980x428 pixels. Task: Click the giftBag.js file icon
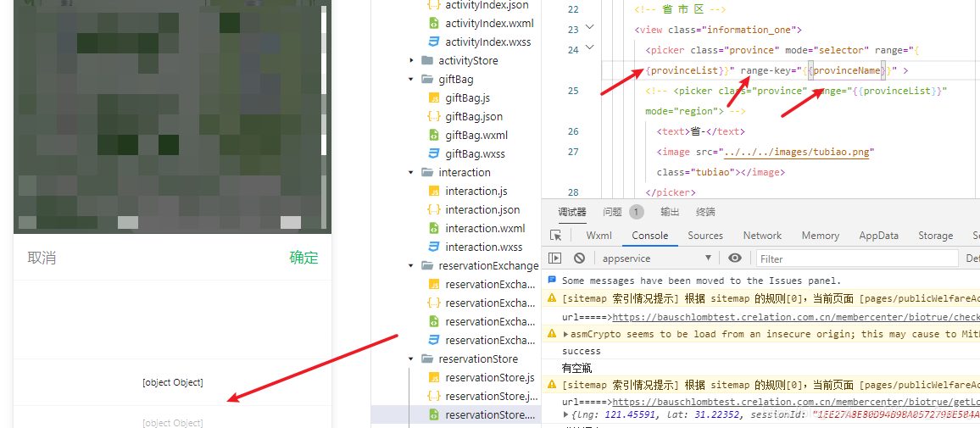pos(434,98)
